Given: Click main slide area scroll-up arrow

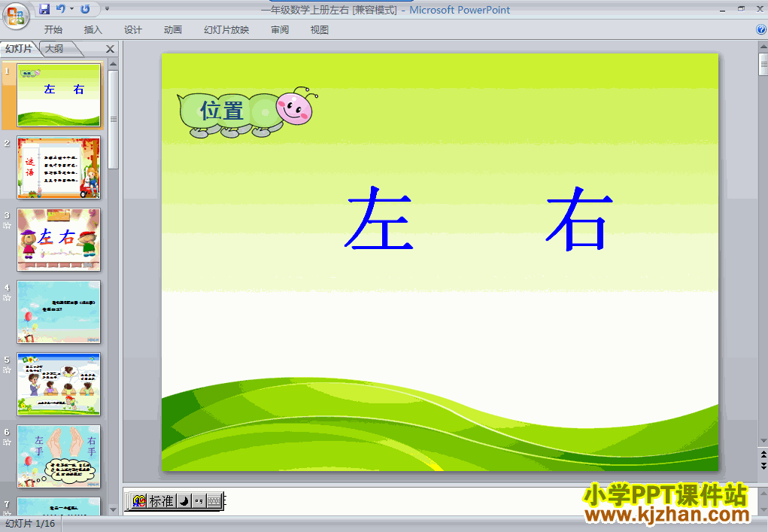Looking at the screenshot, I should click(x=763, y=47).
